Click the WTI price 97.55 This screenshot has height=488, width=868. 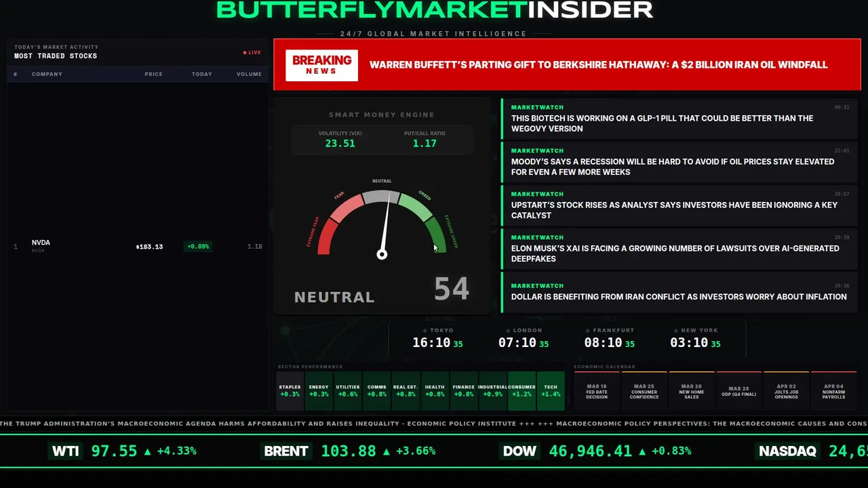(x=114, y=451)
